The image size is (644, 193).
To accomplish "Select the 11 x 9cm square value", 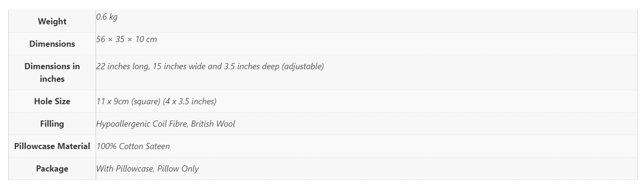I will pos(128,101).
